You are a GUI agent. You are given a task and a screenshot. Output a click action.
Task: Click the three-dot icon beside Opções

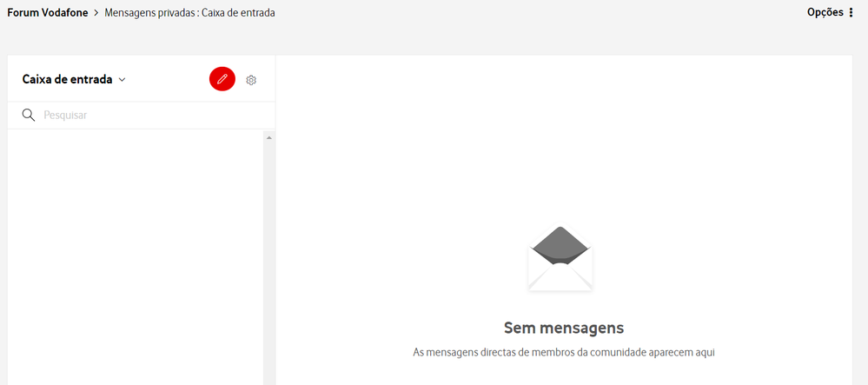851,13
